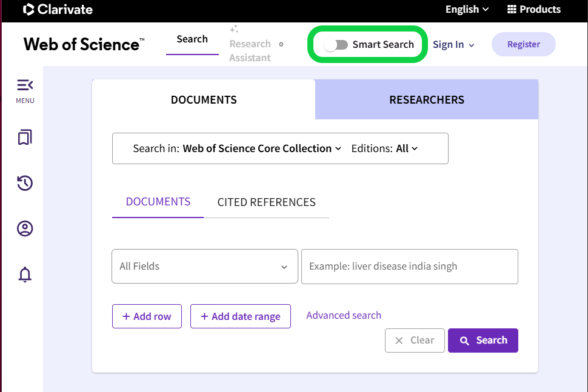The width and height of the screenshot is (588, 392).
Task: Open alerts bell in sidebar
Action: coord(24,274)
